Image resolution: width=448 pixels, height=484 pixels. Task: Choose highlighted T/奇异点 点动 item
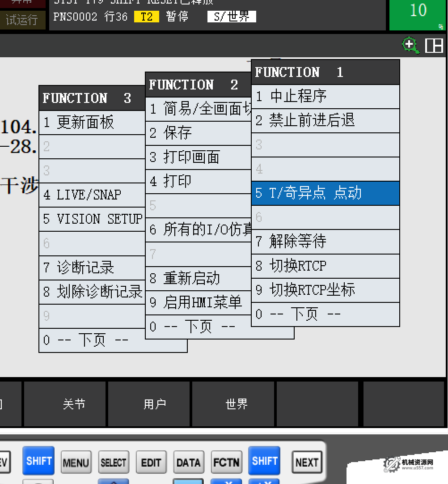pyautogui.click(x=325, y=193)
